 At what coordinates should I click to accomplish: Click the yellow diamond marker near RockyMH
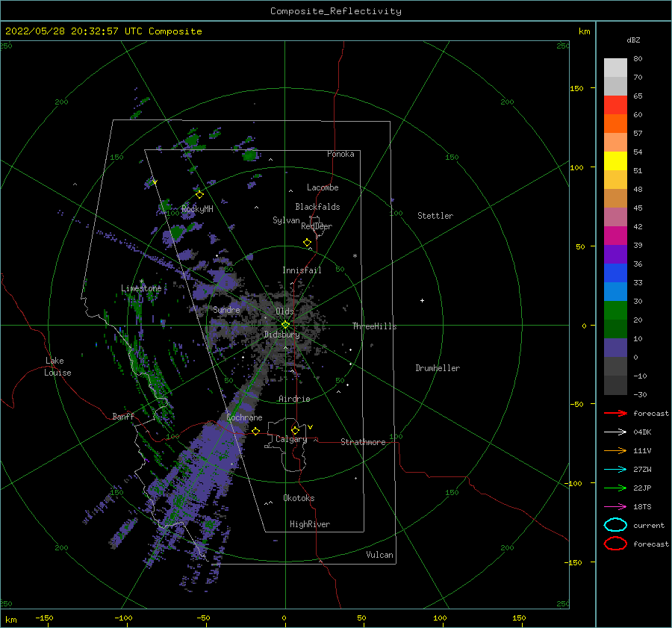click(199, 195)
